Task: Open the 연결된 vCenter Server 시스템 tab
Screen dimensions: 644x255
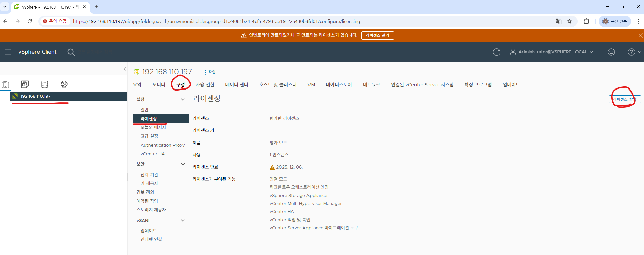Action: point(422,85)
